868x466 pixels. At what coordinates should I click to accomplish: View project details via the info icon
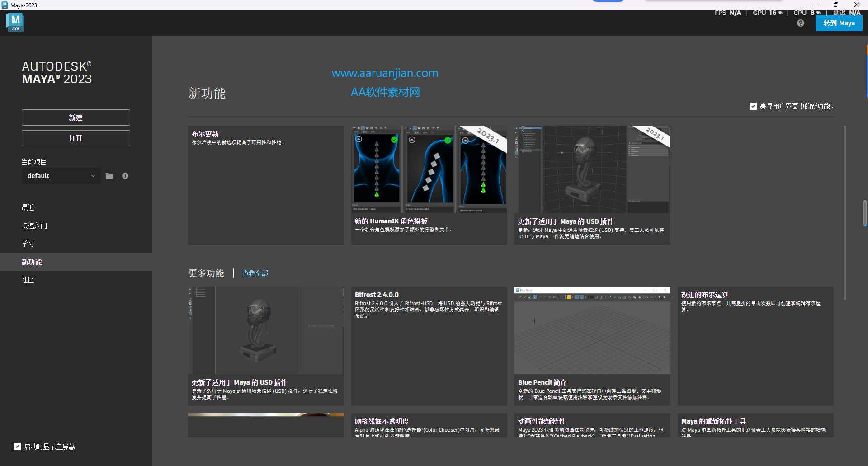tap(125, 176)
